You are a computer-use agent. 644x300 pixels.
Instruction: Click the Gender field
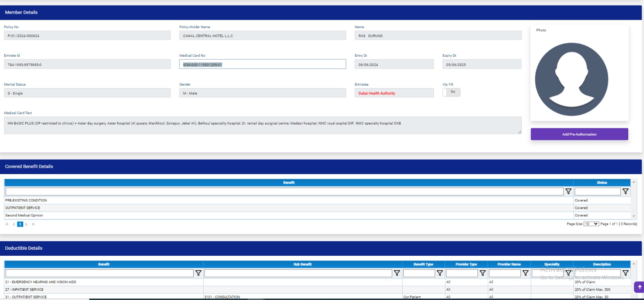(262, 93)
